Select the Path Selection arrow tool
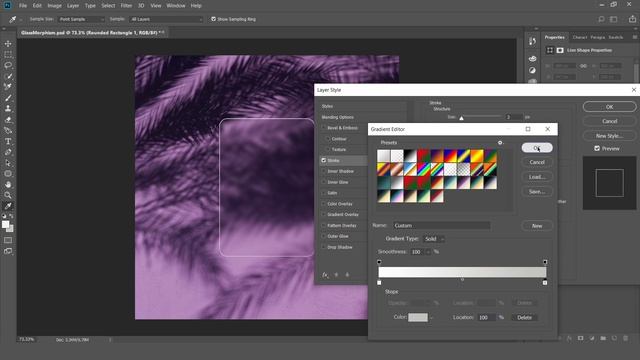The height and width of the screenshot is (360, 640). (8, 163)
